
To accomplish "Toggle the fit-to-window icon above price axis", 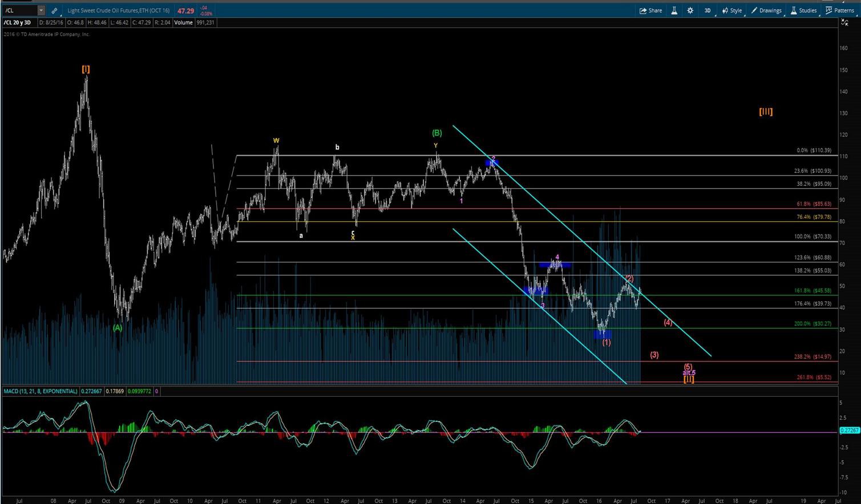I will click(844, 23).
